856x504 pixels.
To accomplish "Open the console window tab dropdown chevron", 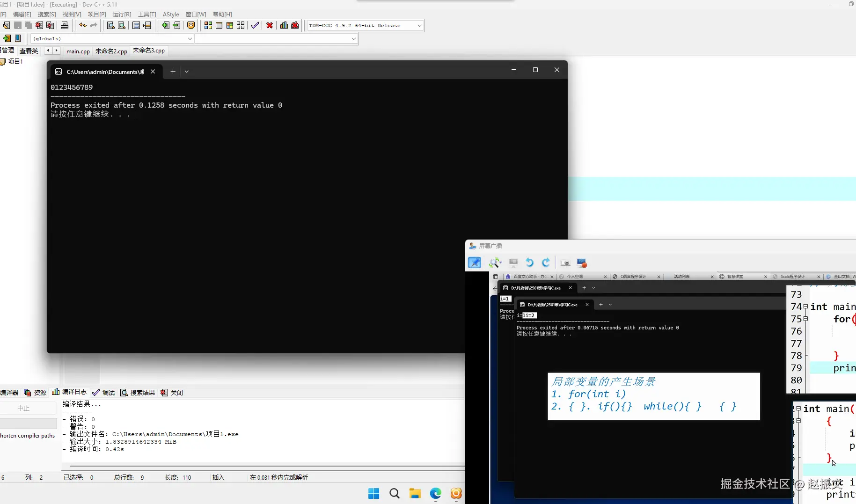I will click(187, 72).
